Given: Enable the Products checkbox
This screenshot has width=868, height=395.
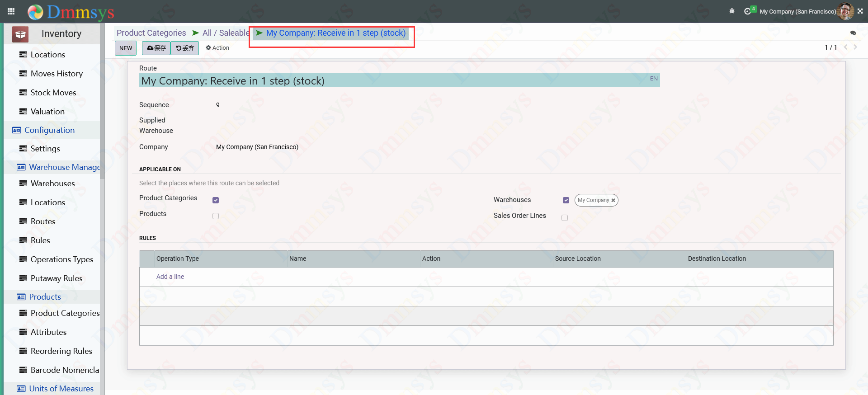Looking at the screenshot, I should [216, 216].
